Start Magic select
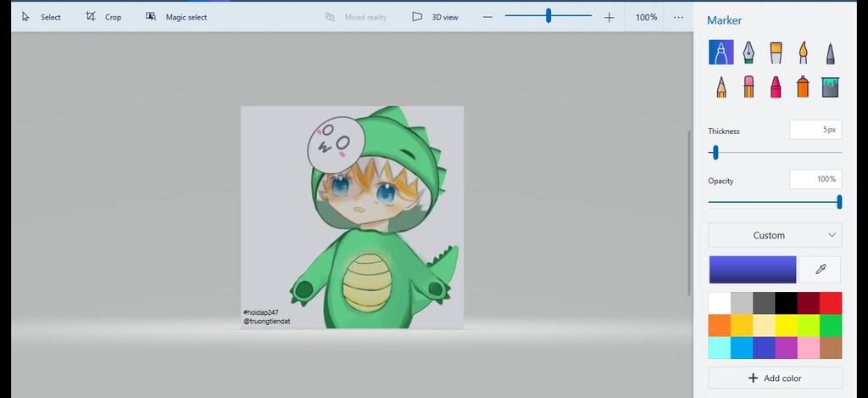The width and height of the screenshot is (868, 398). [x=176, y=17]
